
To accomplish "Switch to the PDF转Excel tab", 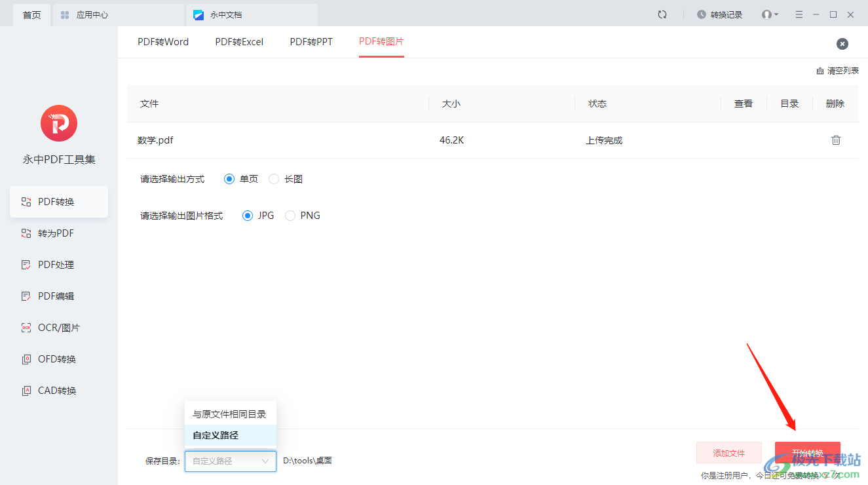I will (x=239, y=42).
